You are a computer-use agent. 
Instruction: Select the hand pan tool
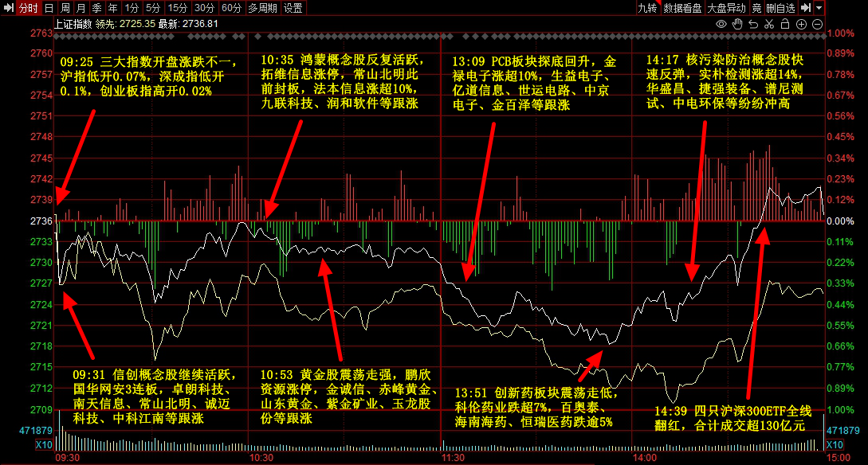pyautogui.click(x=737, y=25)
